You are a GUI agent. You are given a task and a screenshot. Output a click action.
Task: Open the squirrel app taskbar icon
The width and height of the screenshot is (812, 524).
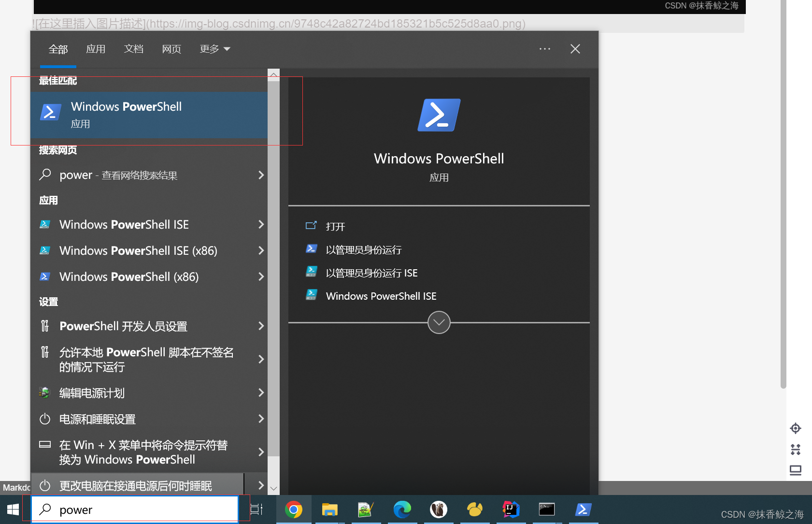[x=439, y=509]
